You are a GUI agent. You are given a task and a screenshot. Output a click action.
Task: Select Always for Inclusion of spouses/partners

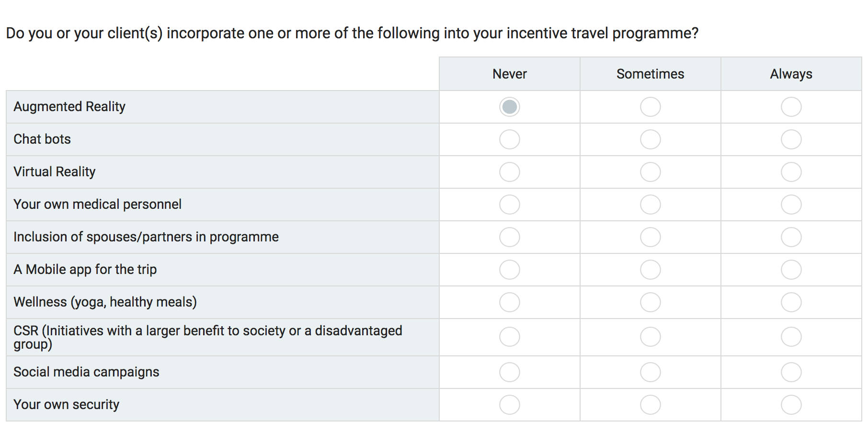point(791,237)
